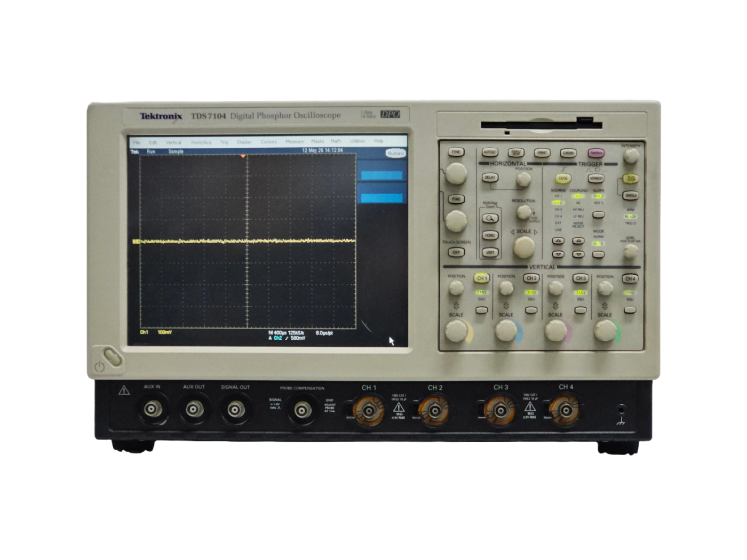Open the Horiz/Acq menu
Screen dimensions: 747x560
click(201, 142)
